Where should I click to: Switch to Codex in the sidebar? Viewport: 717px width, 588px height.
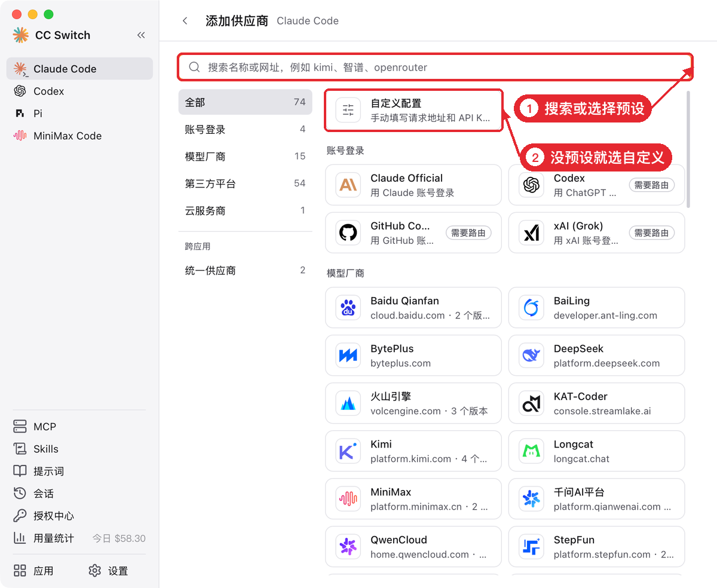(x=79, y=91)
